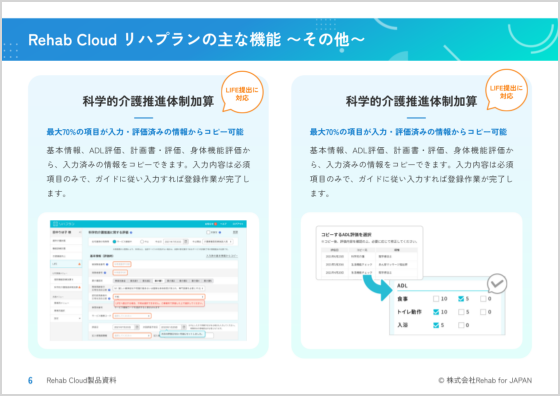Open the ADL copy illustration thumbnail
560x396 pixels.
click(x=411, y=280)
